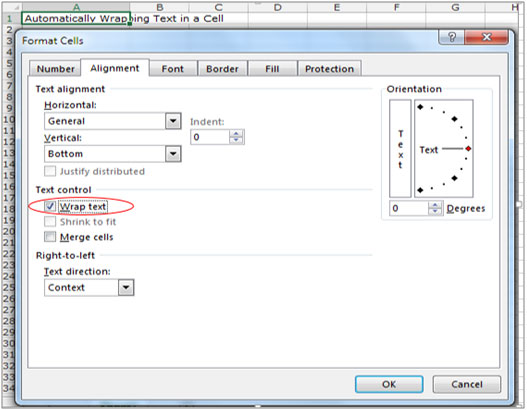The height and width of the screenshot is (410, 527).
Task: Select cell A1 in the spreadsheet behind
Action: click(76, 18)
